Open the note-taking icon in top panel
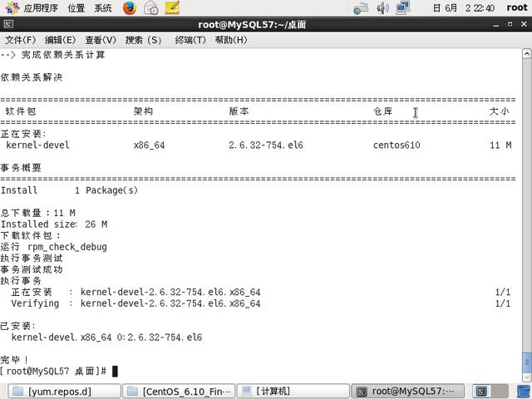 point(172,7)
